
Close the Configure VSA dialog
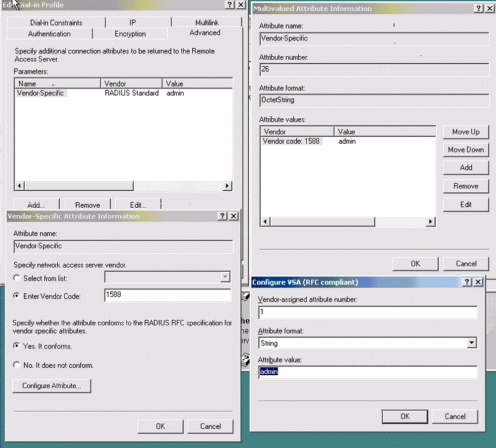[478, 282]
